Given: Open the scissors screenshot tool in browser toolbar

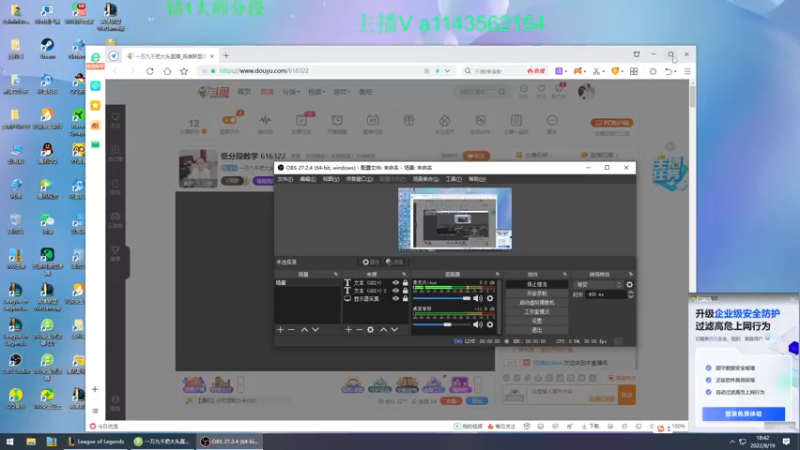Looking at the screenshot, I should tap(596, 71).
